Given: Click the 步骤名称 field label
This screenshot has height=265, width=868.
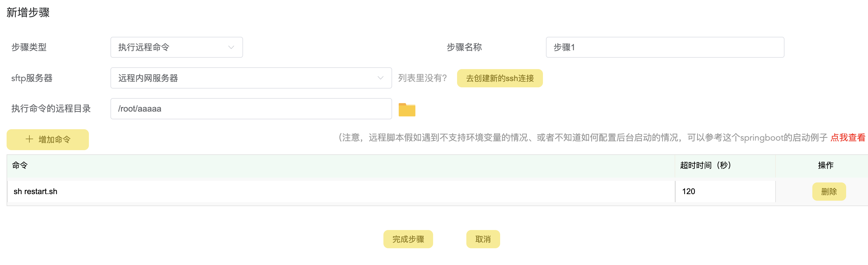Looking at the screenshot, I should click(464, 48).
